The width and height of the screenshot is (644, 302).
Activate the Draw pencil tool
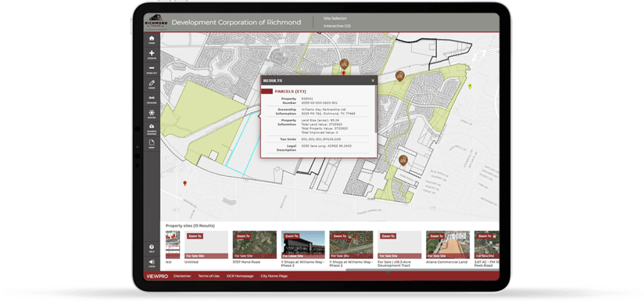click(x=152, y=84)
